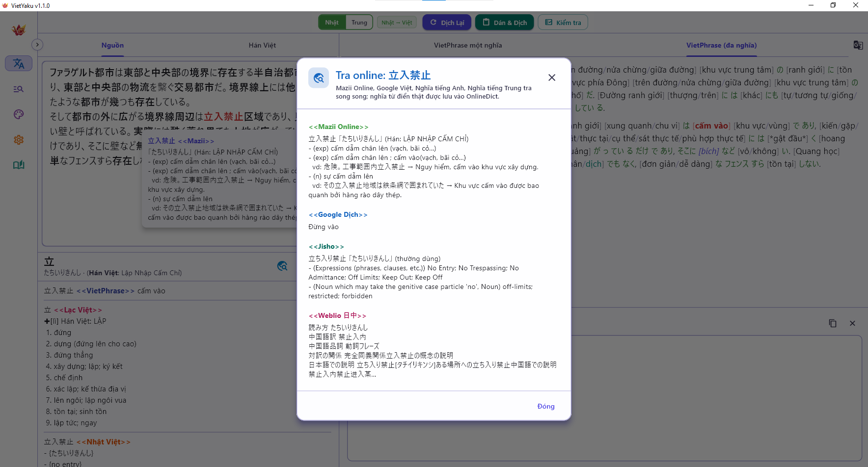Open the theme palette sidebar icon
This screenshot has height=467, width=868.
click(x=19, y=114)
